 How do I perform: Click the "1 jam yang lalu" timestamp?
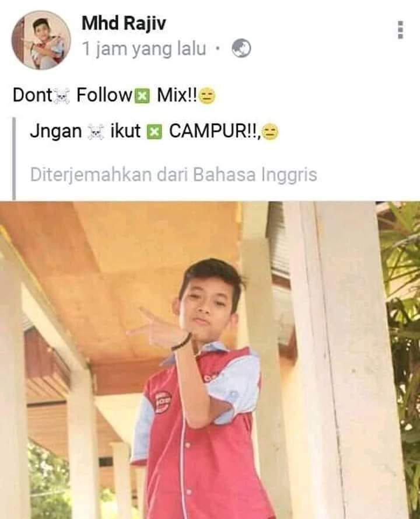coord(144,49)
